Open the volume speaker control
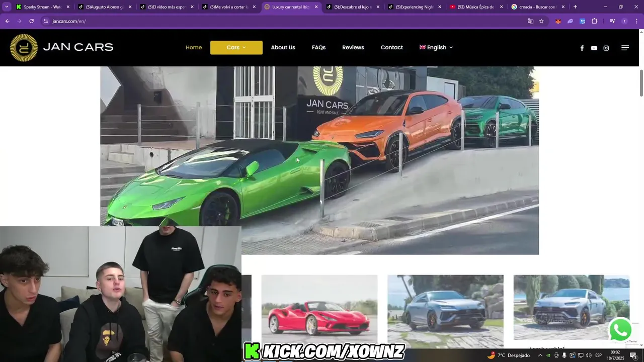 click(x=589, y=355)
